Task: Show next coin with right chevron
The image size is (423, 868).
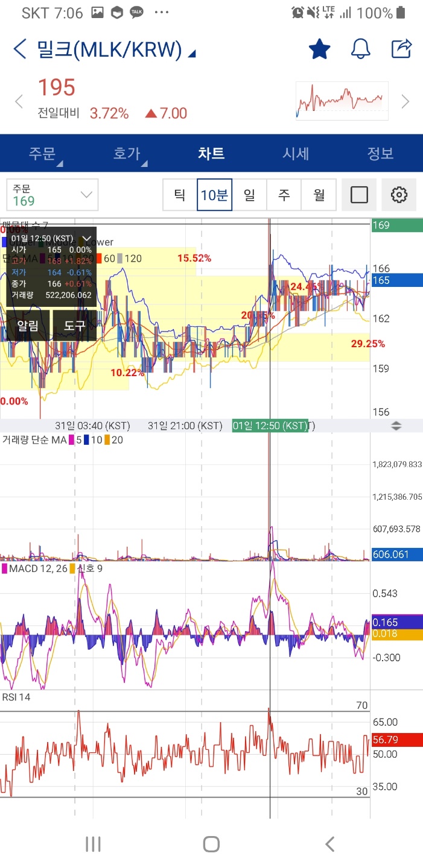Action: point(406,101)
